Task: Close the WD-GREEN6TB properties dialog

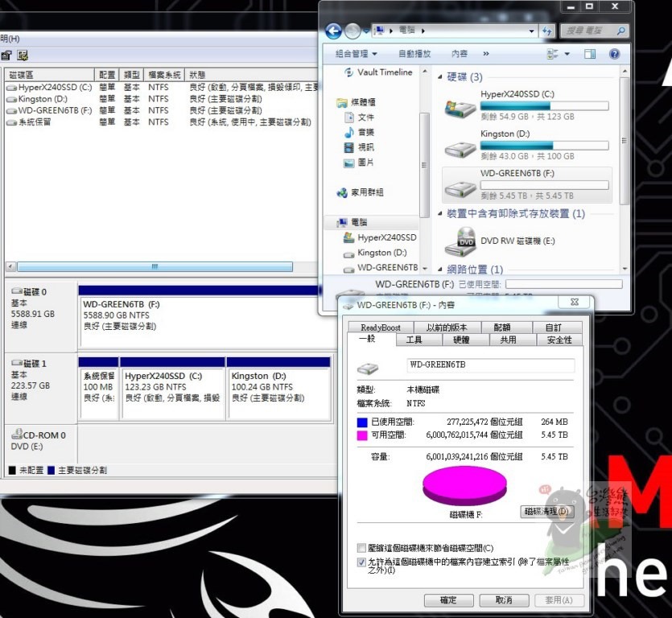Action: 575,302
